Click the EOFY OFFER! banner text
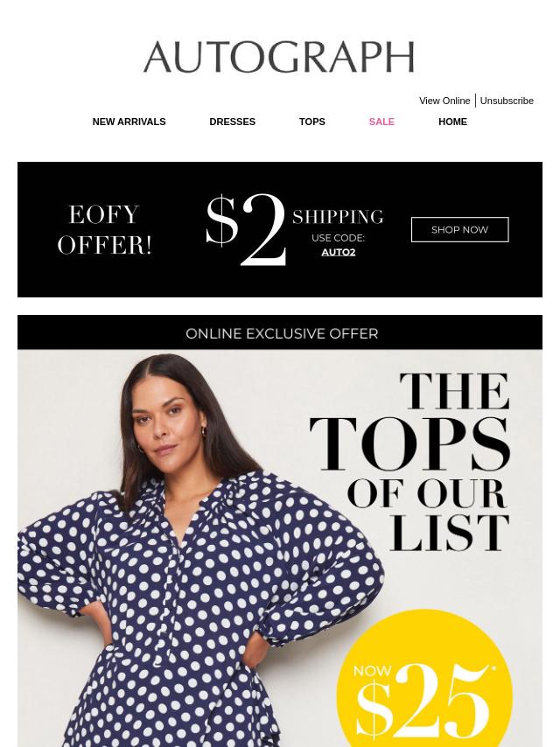The image size is (560, 747). coord(104,230)
